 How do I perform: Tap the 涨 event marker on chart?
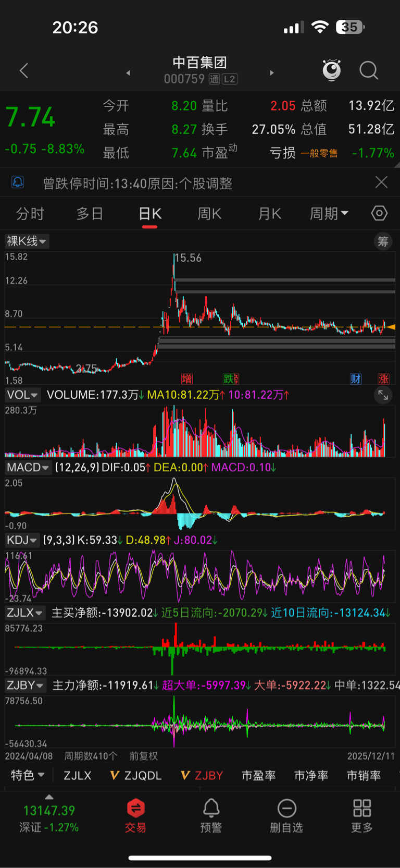(x=384, y=379)
